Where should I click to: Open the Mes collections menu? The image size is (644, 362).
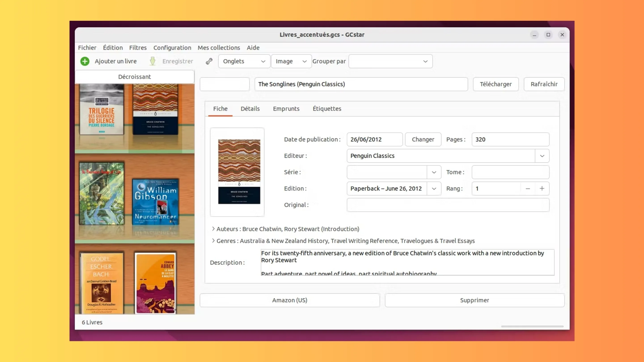(x=219, y=47)
